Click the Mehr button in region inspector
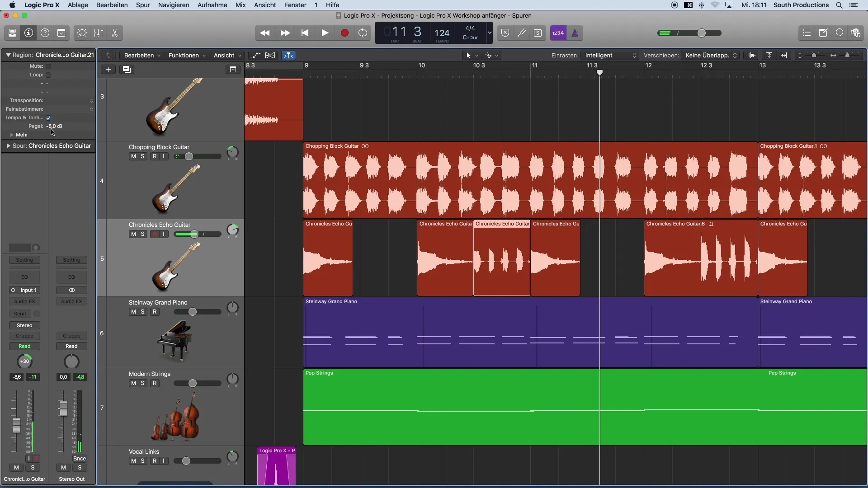868x488 pixels. pos(21,135)
